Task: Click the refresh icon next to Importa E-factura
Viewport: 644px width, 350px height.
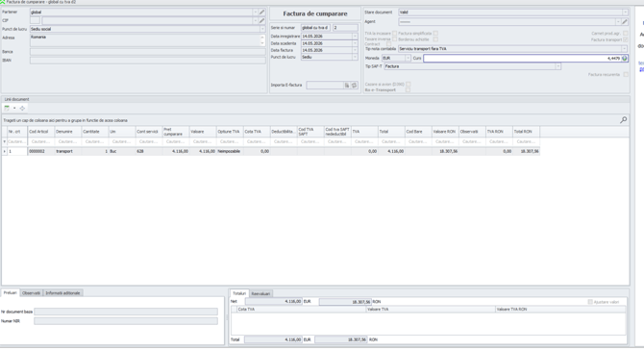Action: 354,85
